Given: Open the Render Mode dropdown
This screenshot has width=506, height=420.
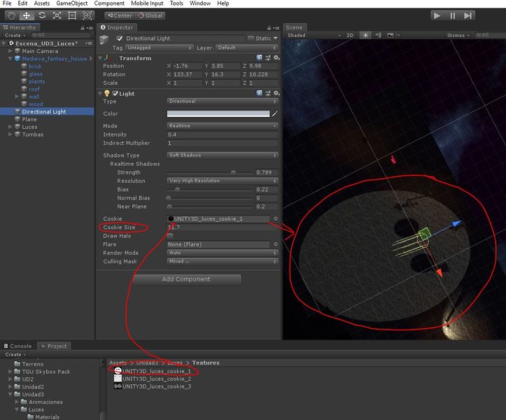Looking at the screenshot, I should pos(223,253).
